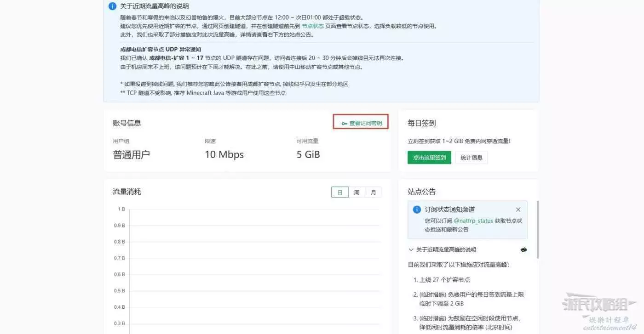Screen dimensions: 644x334
Task: Click the 普通用户 user group value
Action: 132,155
